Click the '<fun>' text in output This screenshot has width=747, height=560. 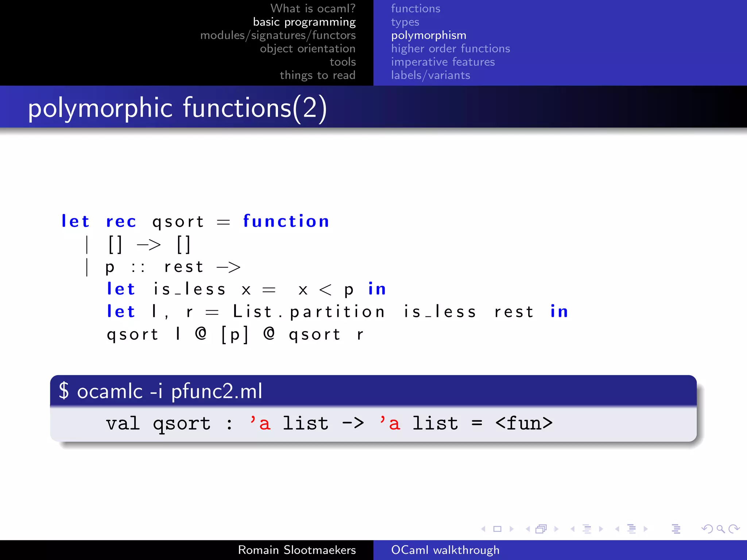pos(524,424)
